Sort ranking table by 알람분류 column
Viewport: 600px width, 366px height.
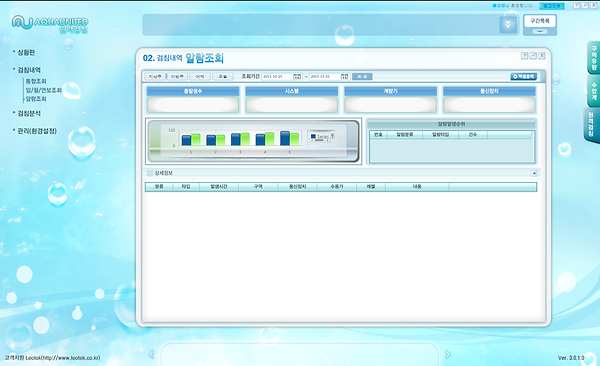405,135
